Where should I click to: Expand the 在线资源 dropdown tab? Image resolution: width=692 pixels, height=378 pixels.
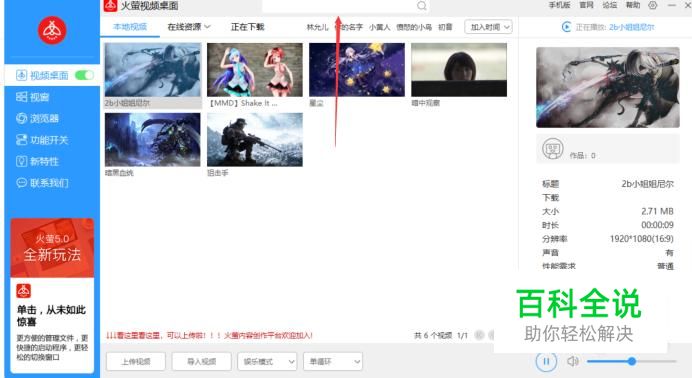pos(188,27)
